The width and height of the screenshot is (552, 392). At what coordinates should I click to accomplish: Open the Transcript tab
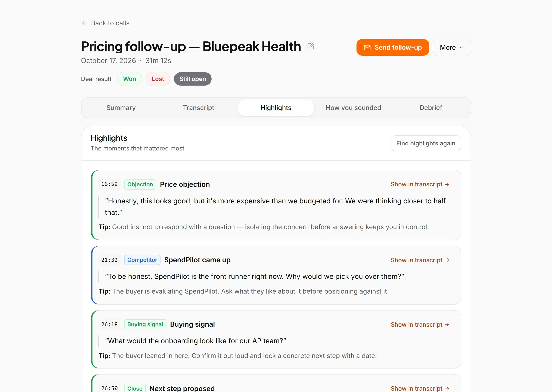coord(198,108)
